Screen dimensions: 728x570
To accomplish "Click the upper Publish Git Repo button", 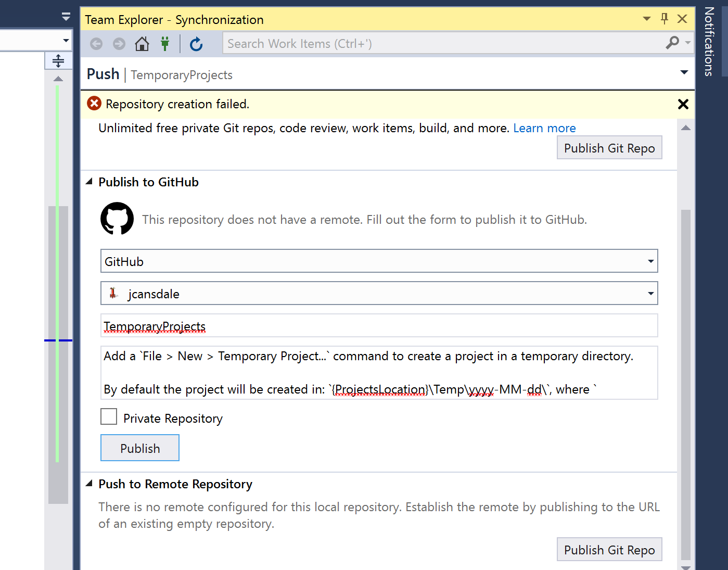I will (609, 148).
